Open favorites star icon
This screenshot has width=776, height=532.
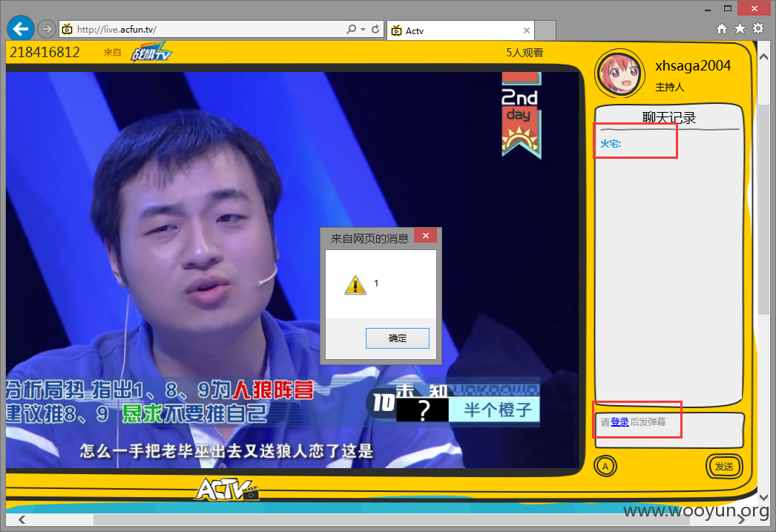point(740,29)
